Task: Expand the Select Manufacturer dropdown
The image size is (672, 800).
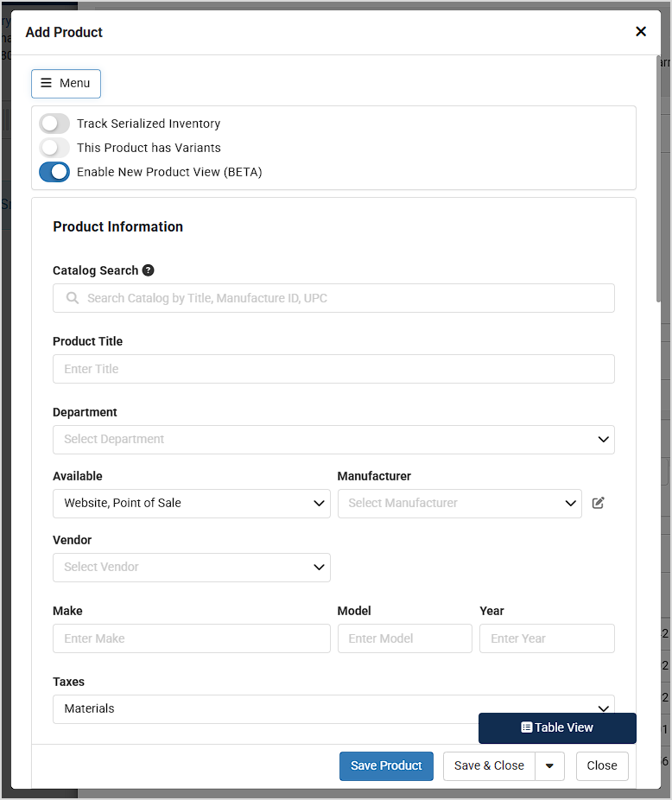Action: coord(459,503)
